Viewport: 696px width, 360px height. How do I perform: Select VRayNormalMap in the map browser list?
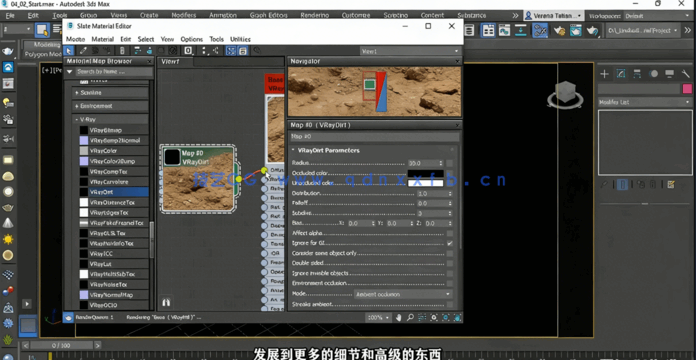point(114,295)
